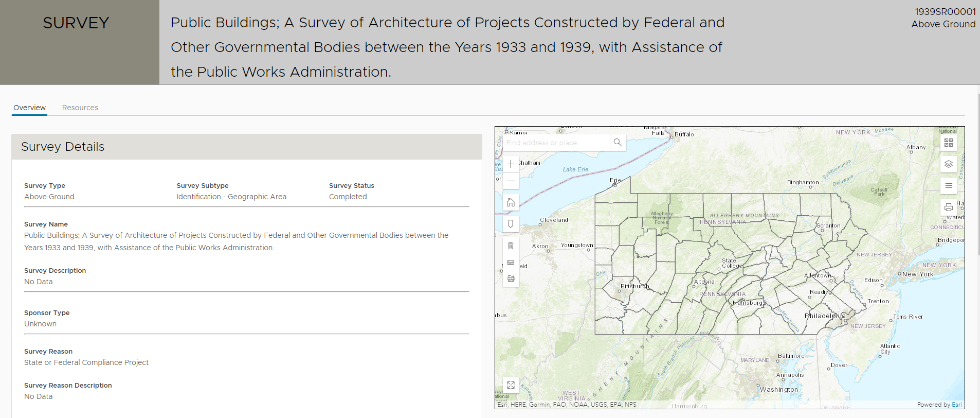Switch to the Resources tab
Viewport: 980px width, 418px height.
[x=80, y=108]
